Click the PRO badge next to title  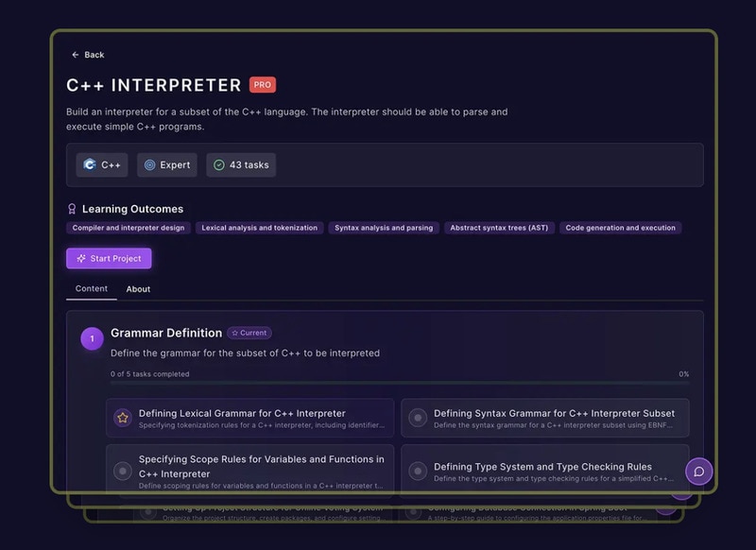[x=263, y=85]
